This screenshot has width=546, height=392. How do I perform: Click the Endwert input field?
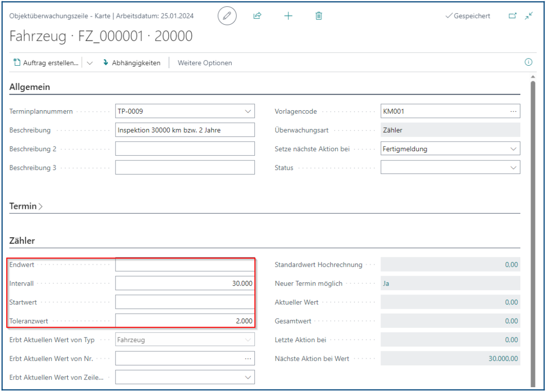pos(185,265)
